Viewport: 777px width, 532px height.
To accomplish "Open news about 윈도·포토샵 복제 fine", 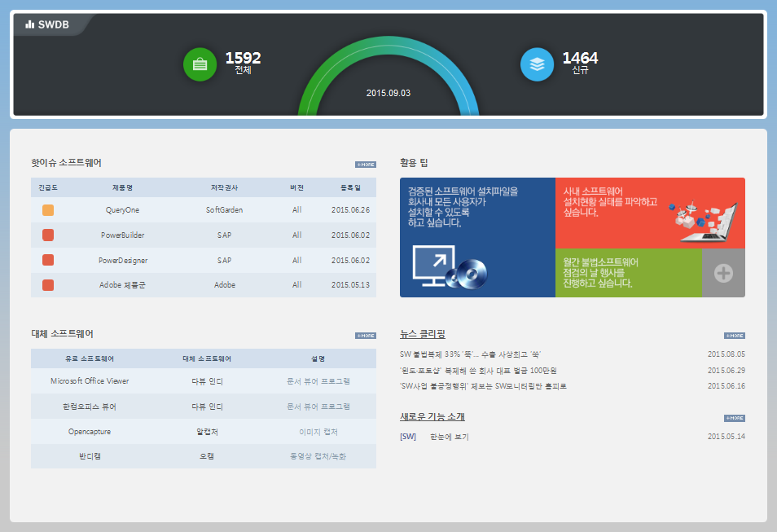I will (x=478, y=371).
